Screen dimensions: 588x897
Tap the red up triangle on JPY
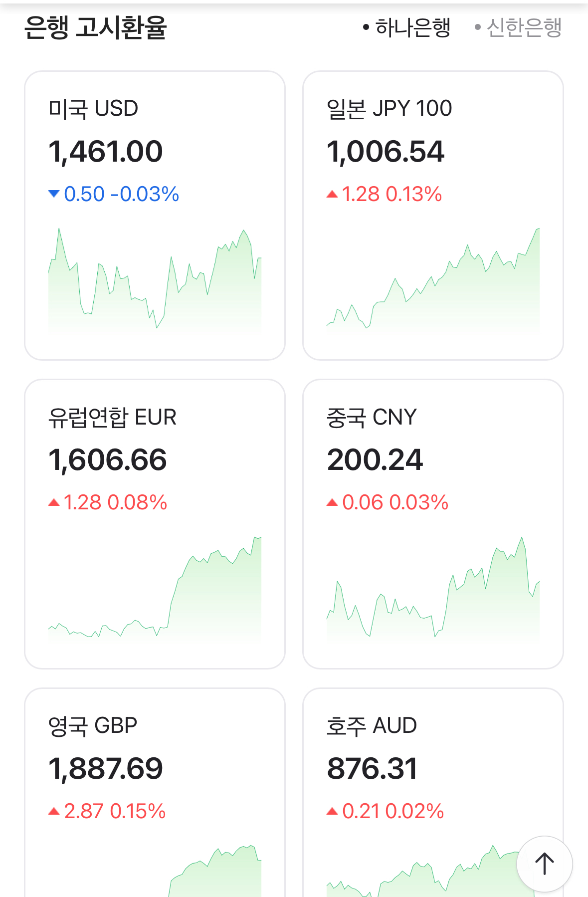332,194
